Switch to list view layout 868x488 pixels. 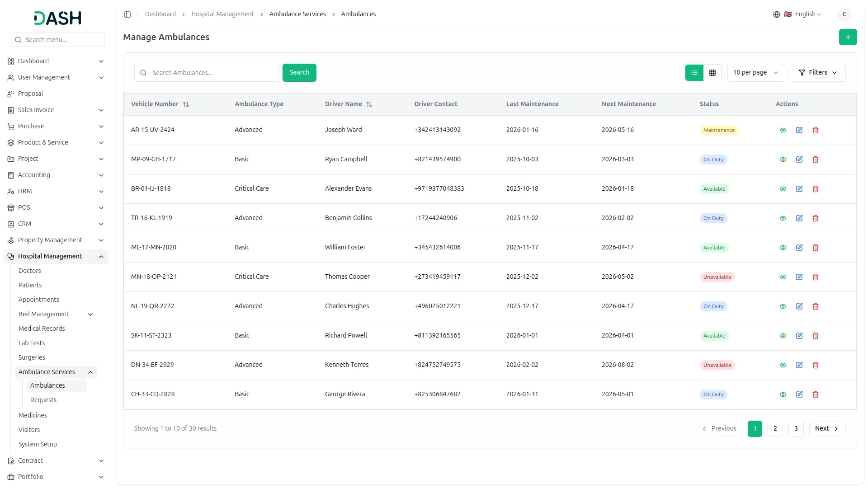click(694, 73)
